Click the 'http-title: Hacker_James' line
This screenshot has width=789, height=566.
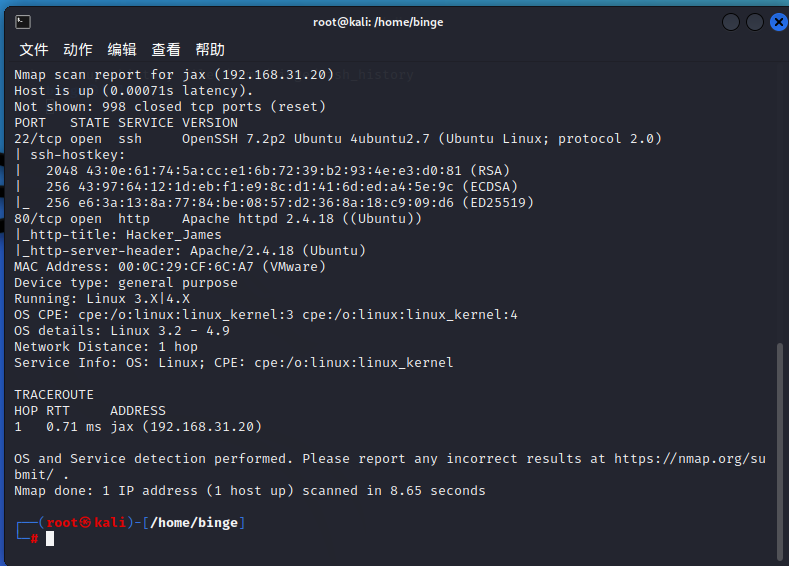[x=118, y=235]
